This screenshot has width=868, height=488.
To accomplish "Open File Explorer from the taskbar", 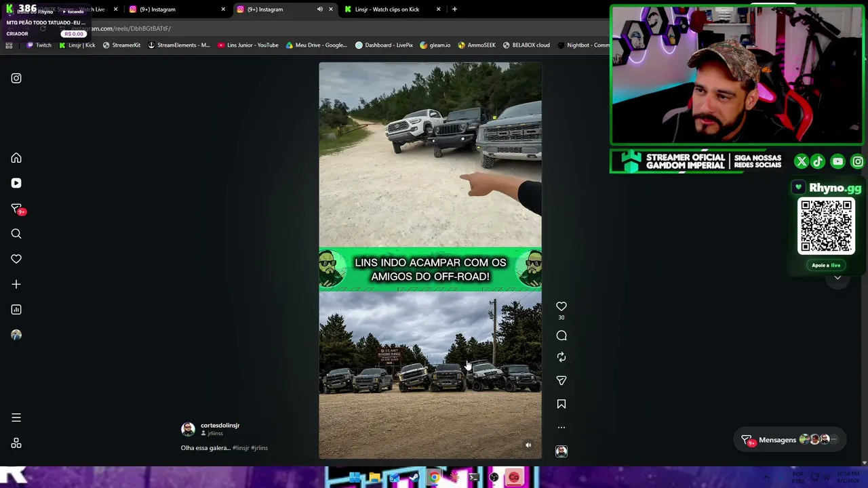I will 374,478.
